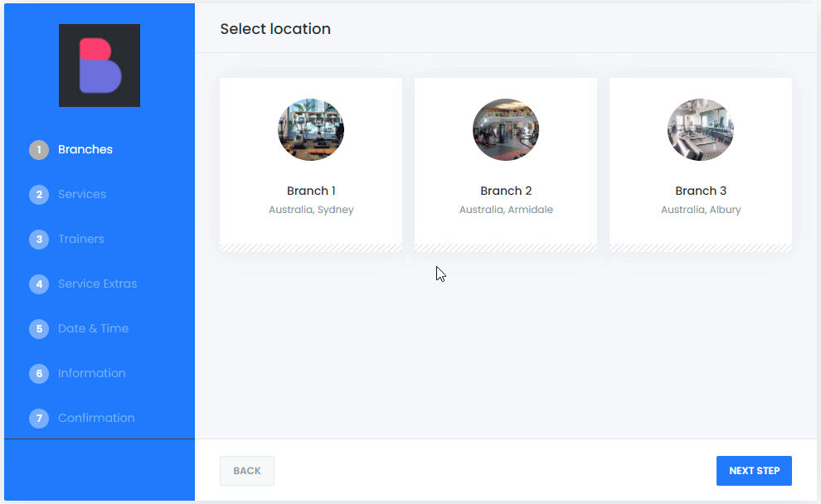Click the step 7 Confirmation circle icon
821x504 pixels.
tap(38, 418)
